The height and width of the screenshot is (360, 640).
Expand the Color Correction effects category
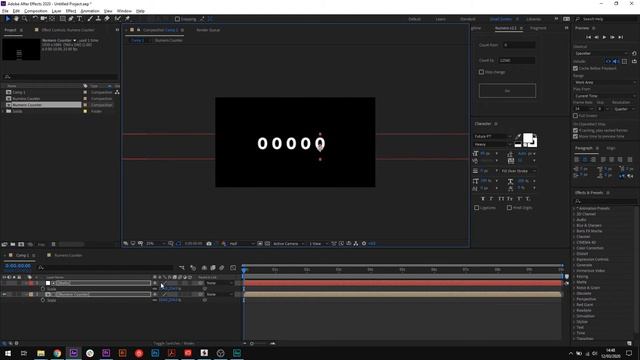click(x=574, y=248)
